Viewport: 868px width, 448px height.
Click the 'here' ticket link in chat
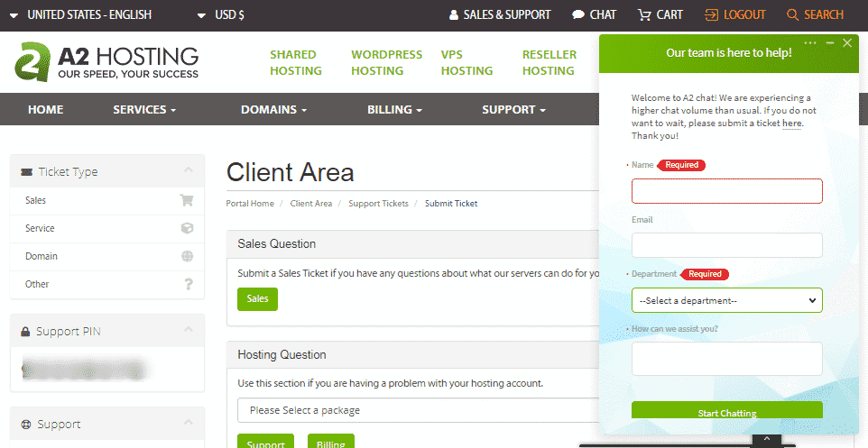click(x=791, y=123)
